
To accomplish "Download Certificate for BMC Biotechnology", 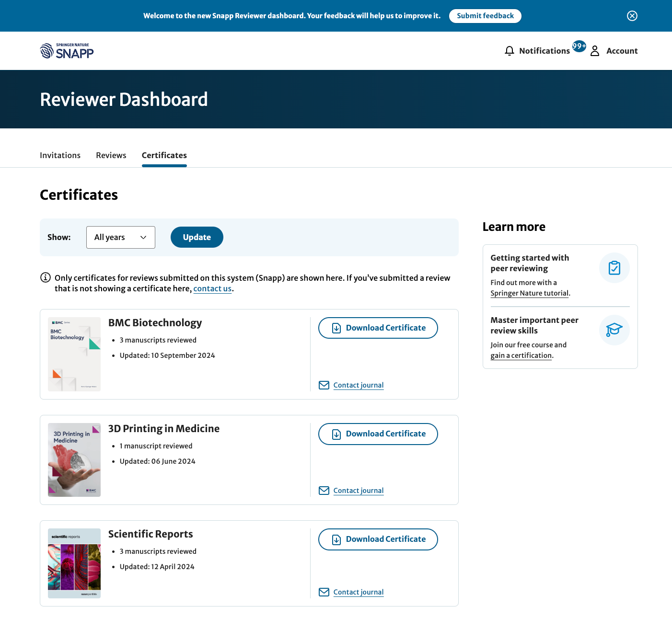I will [x=378, y=328].
